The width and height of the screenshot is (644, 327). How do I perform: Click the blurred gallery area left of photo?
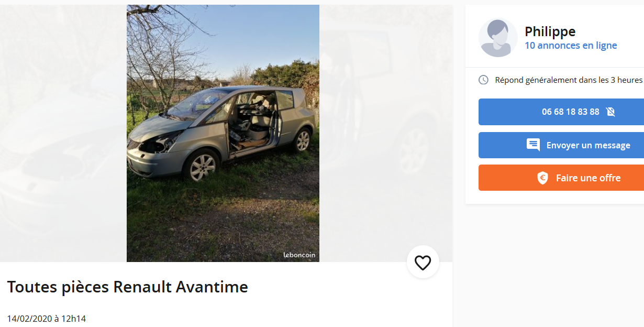(x=63, y=133)
